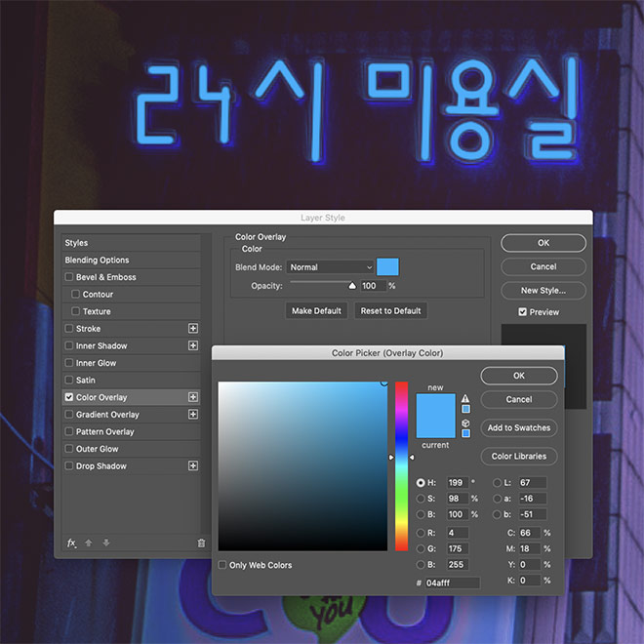Select the Pattern Overlay row label
Viewport: 644px width, 644px height.
(x=105, y=431)
